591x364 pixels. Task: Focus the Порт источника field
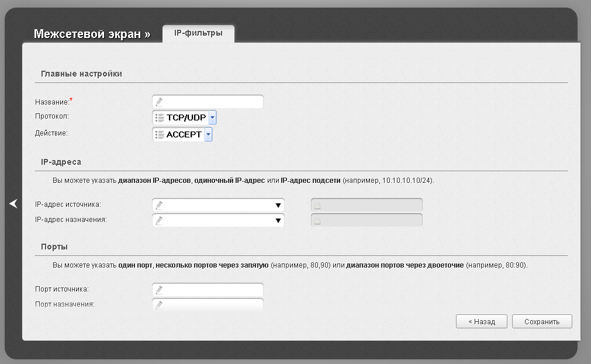[x=208, y=290]
